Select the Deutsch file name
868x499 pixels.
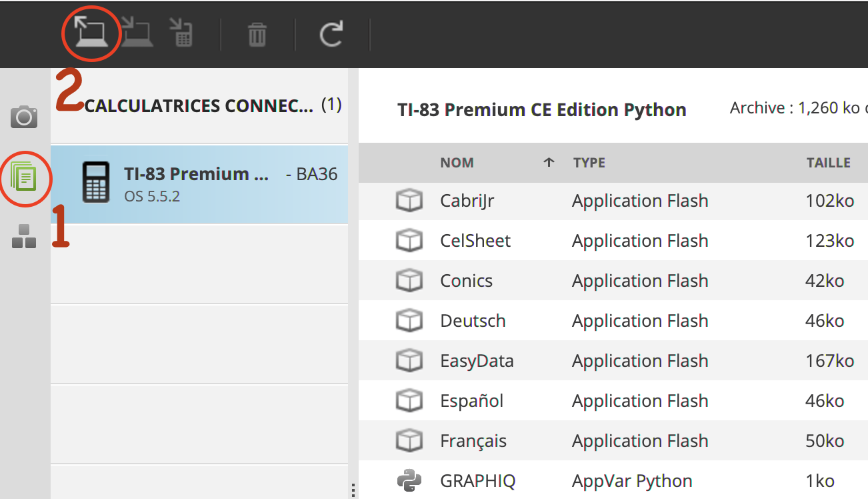coord(473,321)
